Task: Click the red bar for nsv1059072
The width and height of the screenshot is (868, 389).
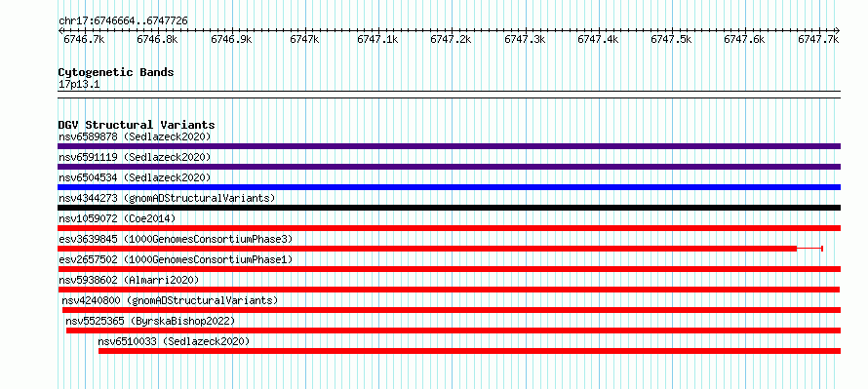Action: pos(449,228)
